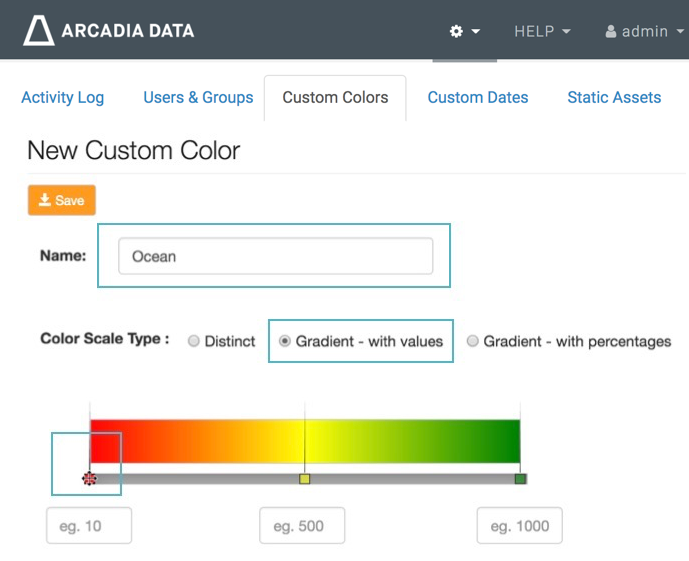Select the green end gradient stop
Viewport: 689px width, 561px height.
click(520, 479)
